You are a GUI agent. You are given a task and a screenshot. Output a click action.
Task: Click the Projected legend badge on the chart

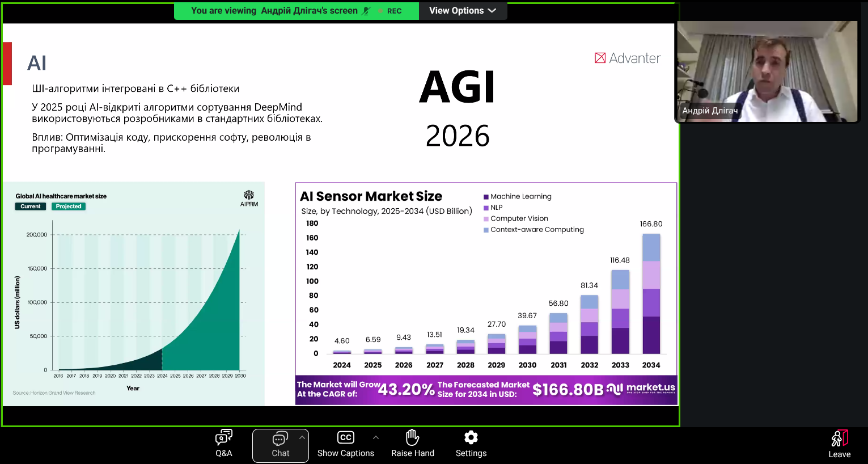pyautogui.click(x=69, y=206)
